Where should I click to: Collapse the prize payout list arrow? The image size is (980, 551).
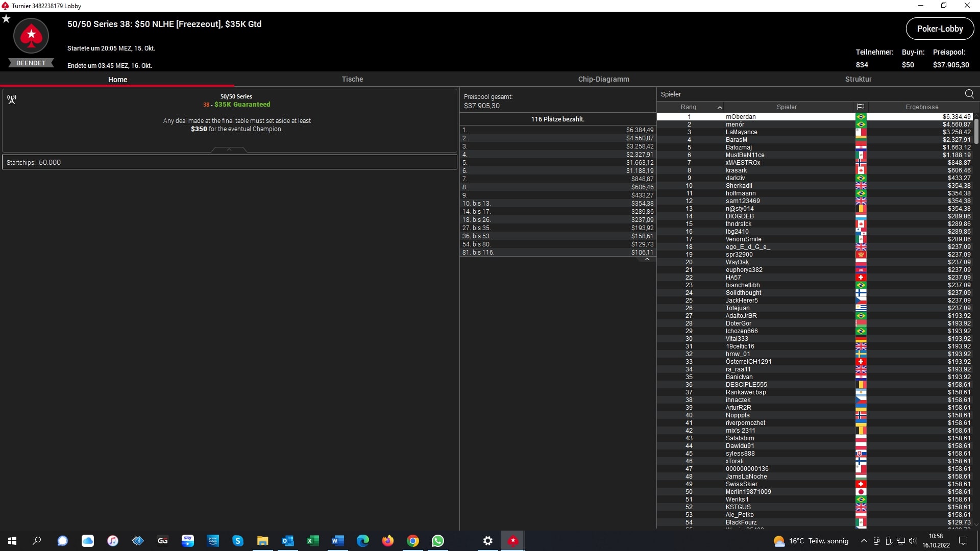pyautogui.click(x=647, y=260)
